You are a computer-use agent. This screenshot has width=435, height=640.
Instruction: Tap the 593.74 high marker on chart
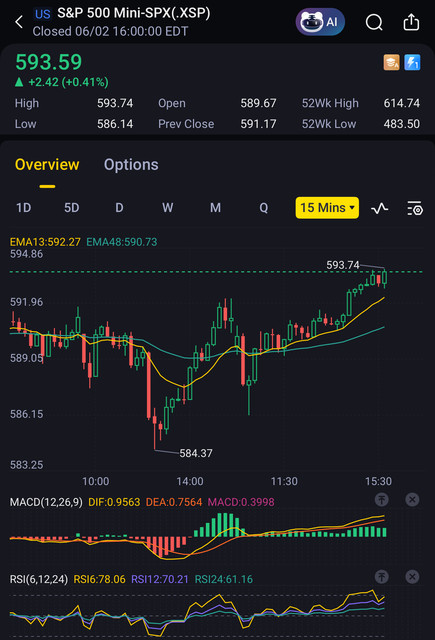click(x=343, y=265)
